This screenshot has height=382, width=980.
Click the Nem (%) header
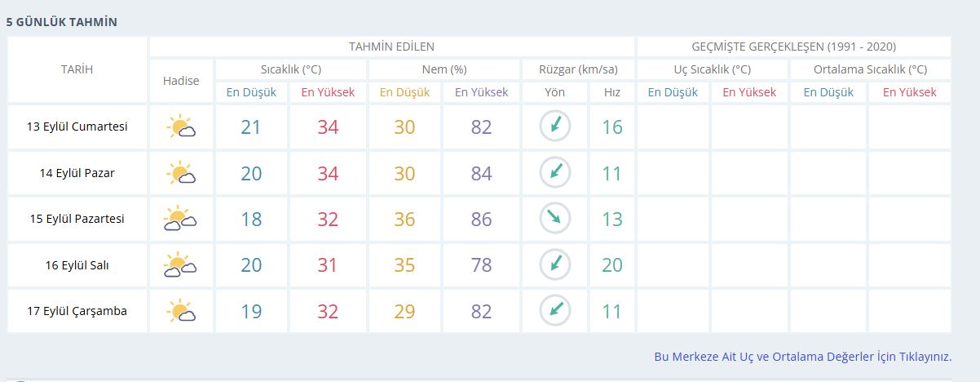click(444, 69)
